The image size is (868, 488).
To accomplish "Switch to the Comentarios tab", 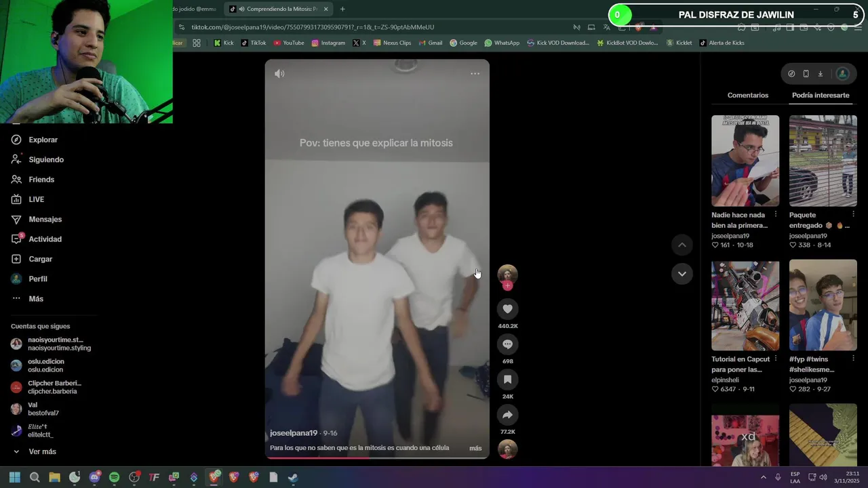I will [x=748, y=95].
